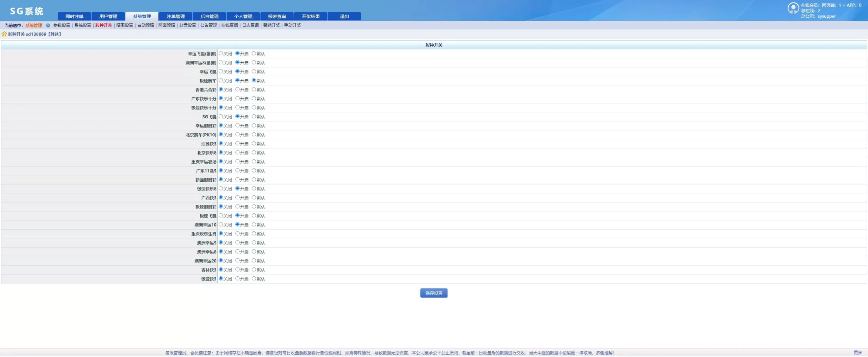868x357 pixels.
Task: Choose 默认 for SG飞艇
Action: point(254,117)
